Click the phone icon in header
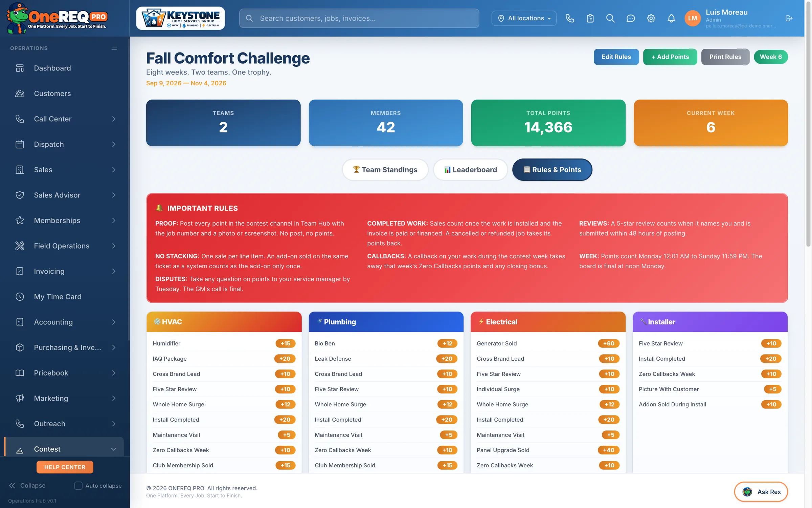Image resolution: width=812 pixels, height=508 pixels. [x=570, y=18]
